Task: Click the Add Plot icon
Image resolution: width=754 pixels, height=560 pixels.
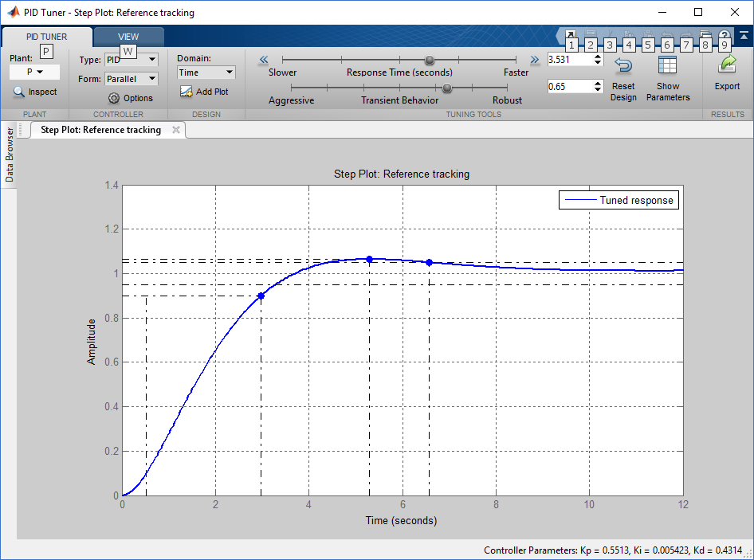Action: coord(186,92)
